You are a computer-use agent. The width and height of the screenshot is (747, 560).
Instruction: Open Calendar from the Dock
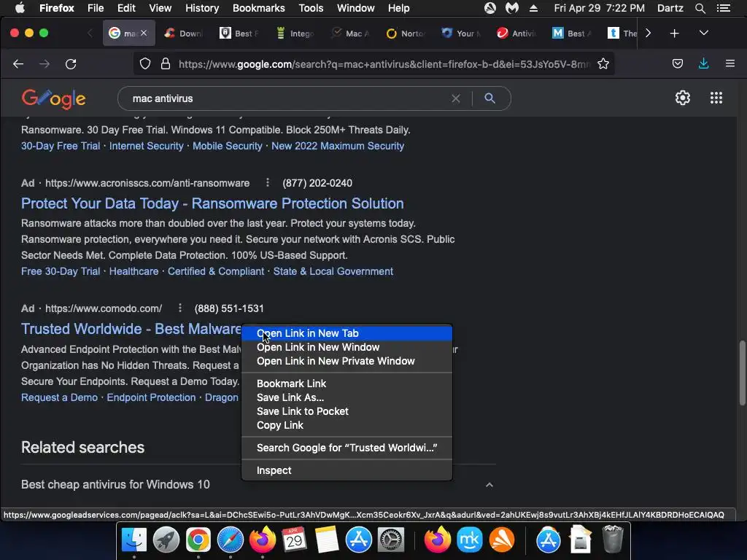[x=294, y=540]
